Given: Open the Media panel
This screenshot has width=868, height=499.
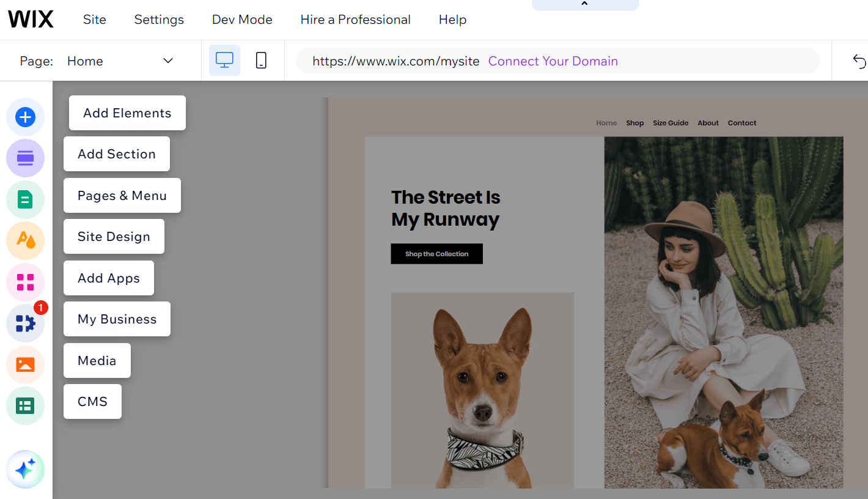Looking at the screenshot, I should (97, 360).
